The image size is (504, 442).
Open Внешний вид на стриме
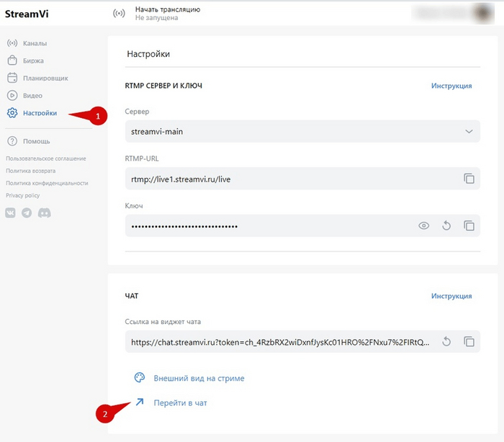point(199,378)
